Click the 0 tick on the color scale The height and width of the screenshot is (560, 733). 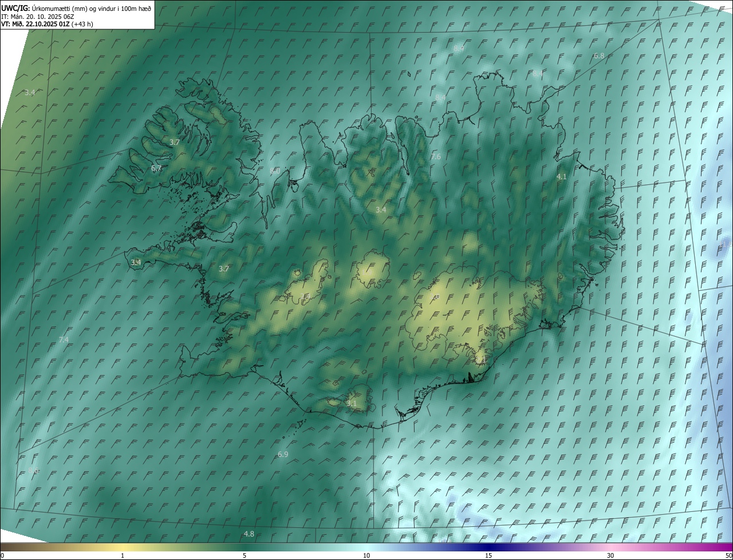coord(2,555)
